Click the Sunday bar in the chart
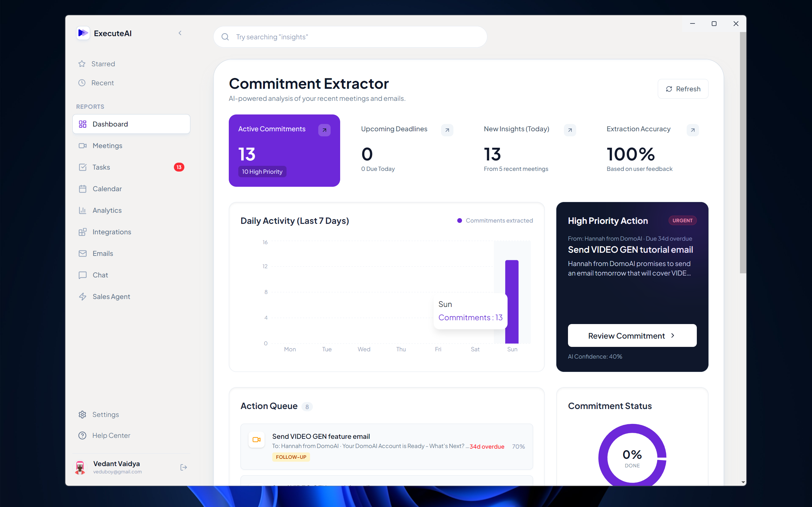 coord(512,278)
